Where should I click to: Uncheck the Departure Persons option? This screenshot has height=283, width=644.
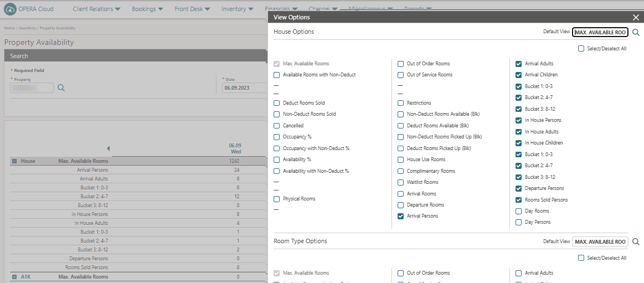519,188
